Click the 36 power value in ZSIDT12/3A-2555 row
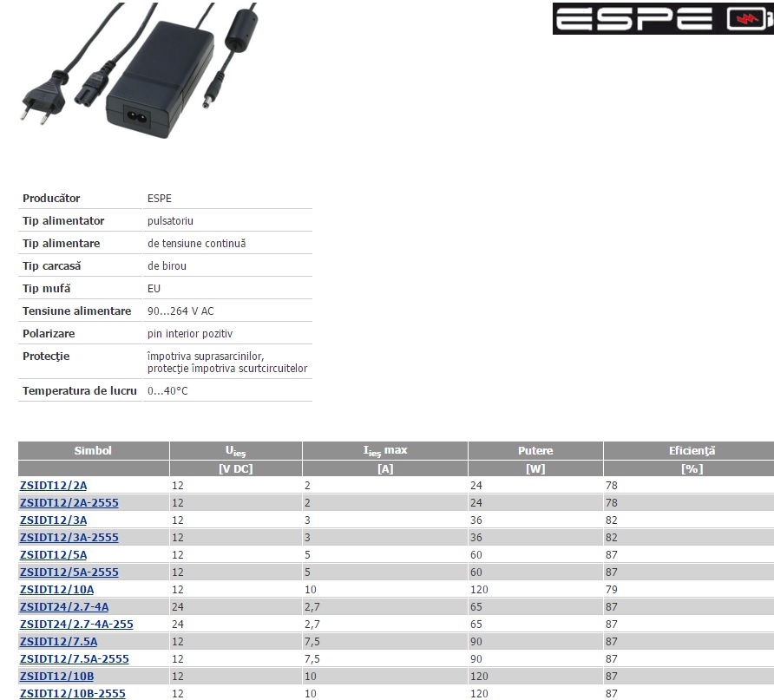Image resolution: width=774 pixels, height=700 pixels. click(x=476, y=537)
